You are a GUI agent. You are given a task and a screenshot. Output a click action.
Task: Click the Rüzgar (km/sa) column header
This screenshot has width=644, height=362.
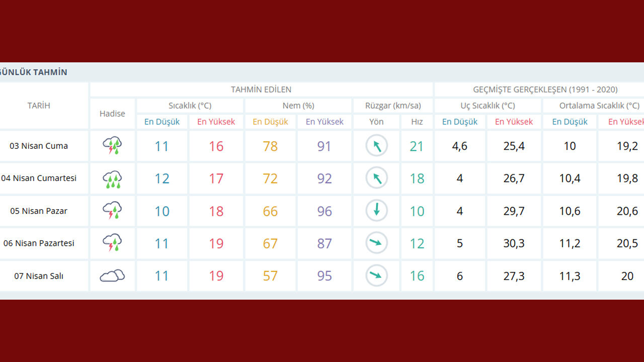click(393, 106)
